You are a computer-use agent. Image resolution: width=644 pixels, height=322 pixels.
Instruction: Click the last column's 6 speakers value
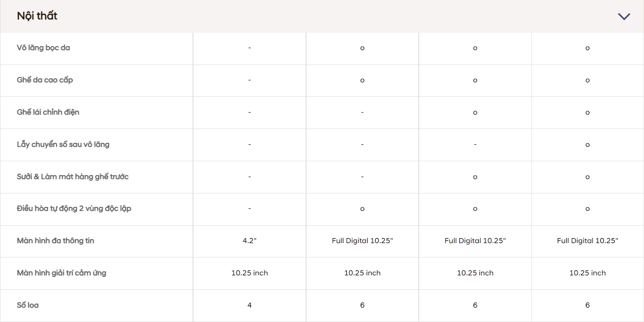coord(587,305)
